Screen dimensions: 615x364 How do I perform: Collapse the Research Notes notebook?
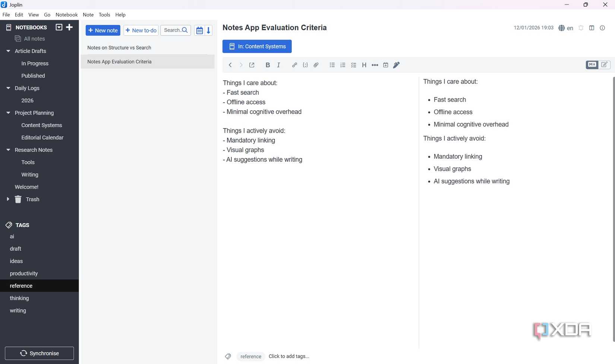click(x=8, y=150)
